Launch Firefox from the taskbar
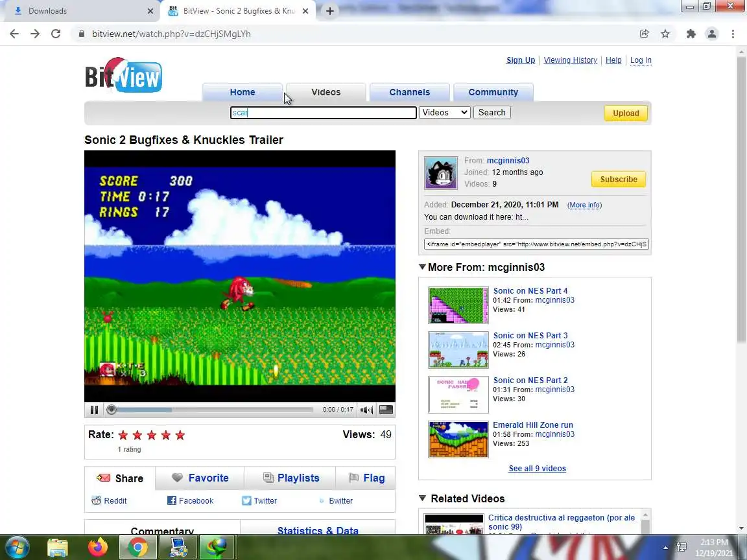Viewport: 747px width, 560px height. [98, 547]
